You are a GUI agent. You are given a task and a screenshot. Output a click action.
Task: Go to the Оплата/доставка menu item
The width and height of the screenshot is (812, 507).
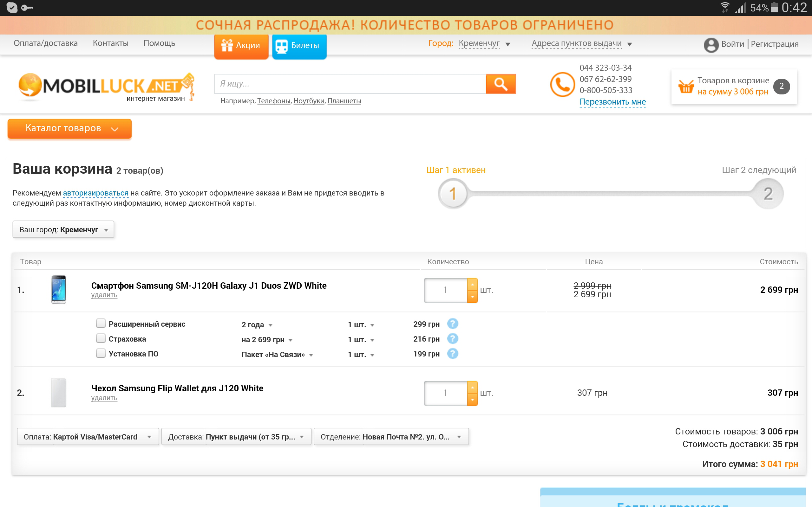point(46,43)
